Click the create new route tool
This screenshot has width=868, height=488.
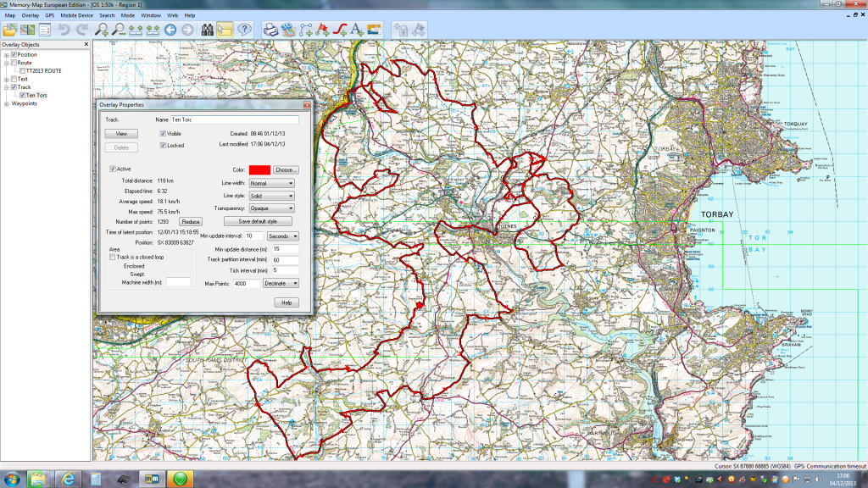(x=305, y=30)
